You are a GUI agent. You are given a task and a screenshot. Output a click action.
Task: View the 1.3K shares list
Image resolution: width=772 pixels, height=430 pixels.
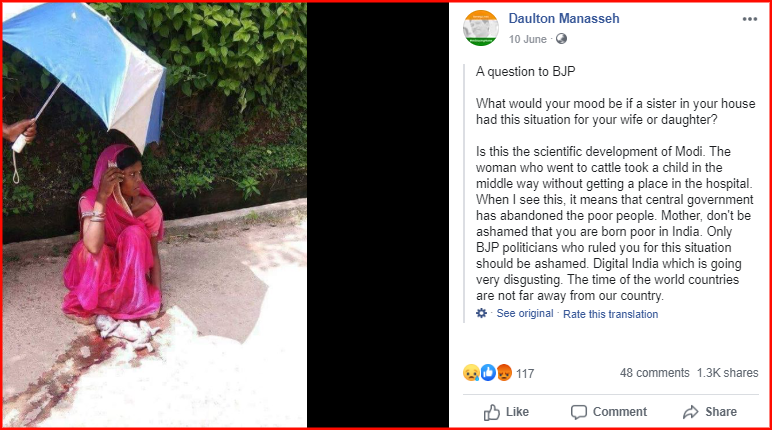tap(727, 373)
